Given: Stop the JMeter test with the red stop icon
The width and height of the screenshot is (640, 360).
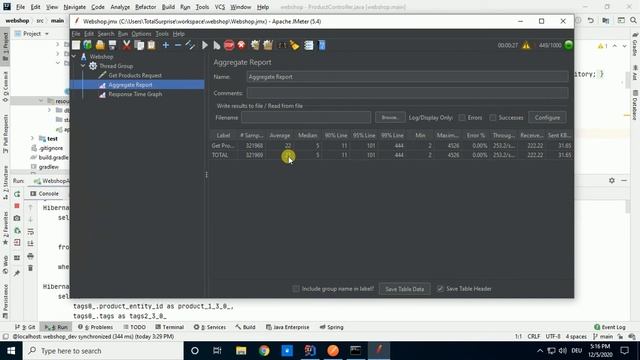Looking at the screenshot, I should coord(229,45).
